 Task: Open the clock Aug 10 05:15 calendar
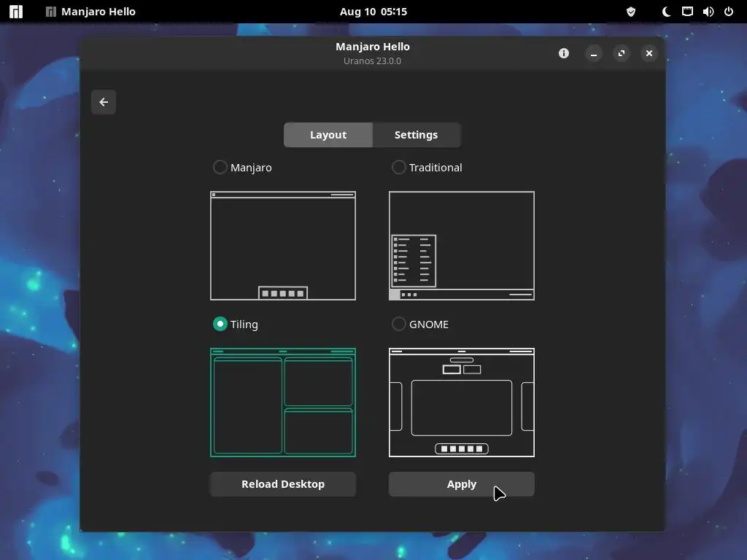(x=373, y=12)
